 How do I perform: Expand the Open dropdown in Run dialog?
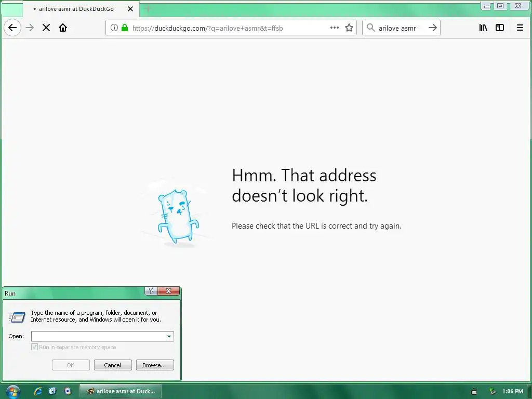(x=169, y=336)
